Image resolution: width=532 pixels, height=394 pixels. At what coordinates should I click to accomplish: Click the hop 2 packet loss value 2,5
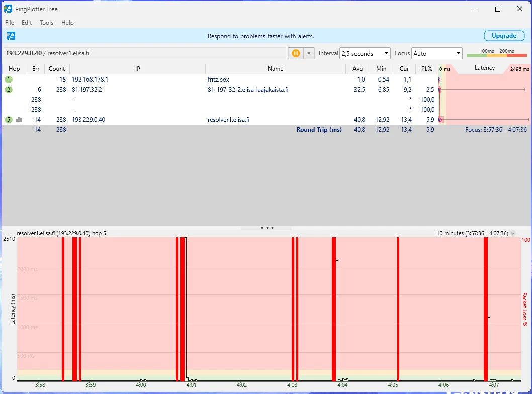pos(430,90)
